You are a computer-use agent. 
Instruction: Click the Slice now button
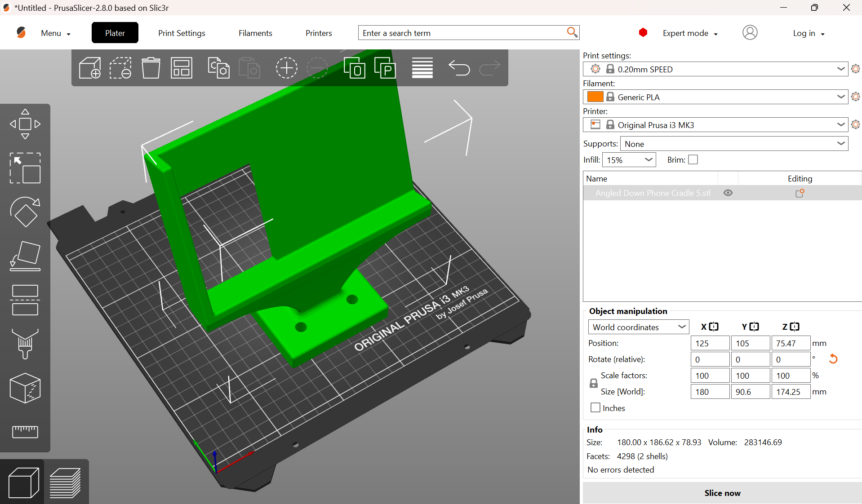tap(722, 493)
